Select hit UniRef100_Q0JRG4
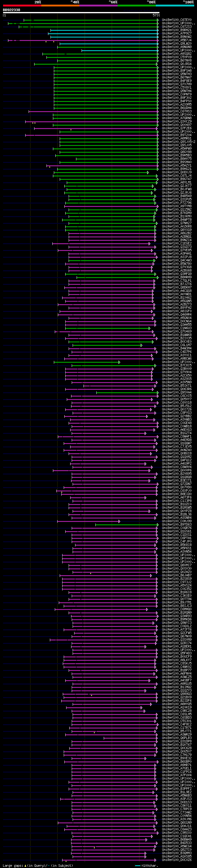Screen dimensions: 197x868 point(177,64)
